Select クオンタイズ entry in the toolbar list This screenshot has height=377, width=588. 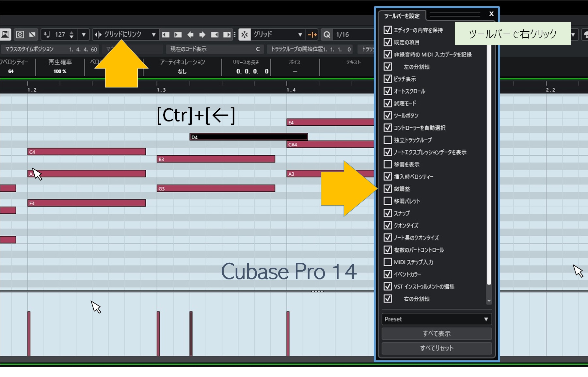[406, 226]
